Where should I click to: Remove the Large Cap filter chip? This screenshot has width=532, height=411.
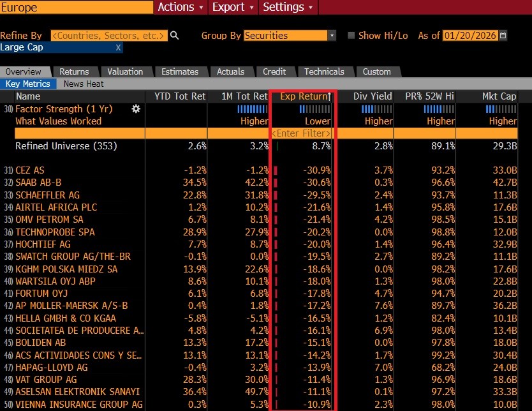118,48
